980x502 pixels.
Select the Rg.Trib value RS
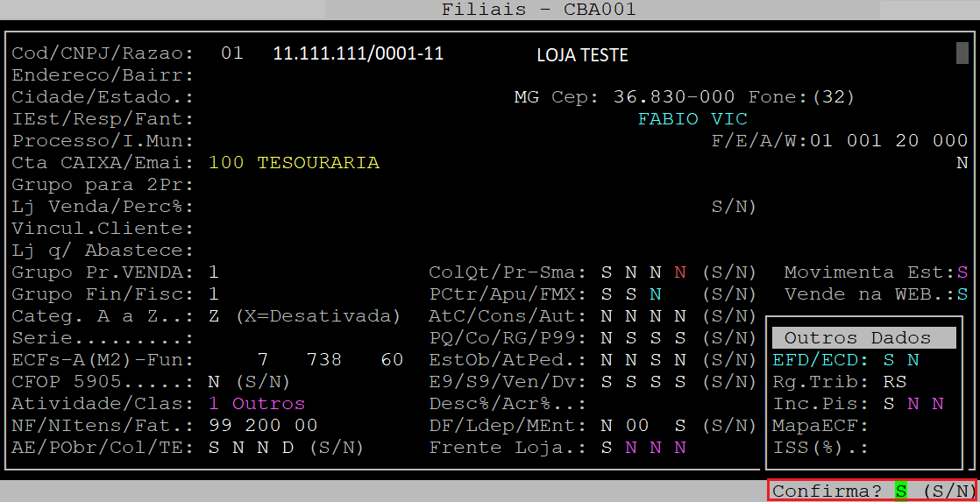click(894, 382)
